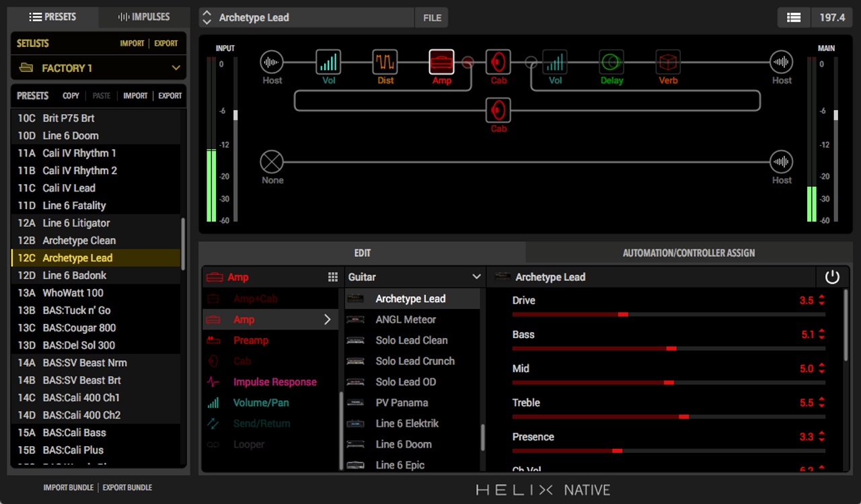Adjust the Drive slider
861x504 pixels.
coord(669,314)
